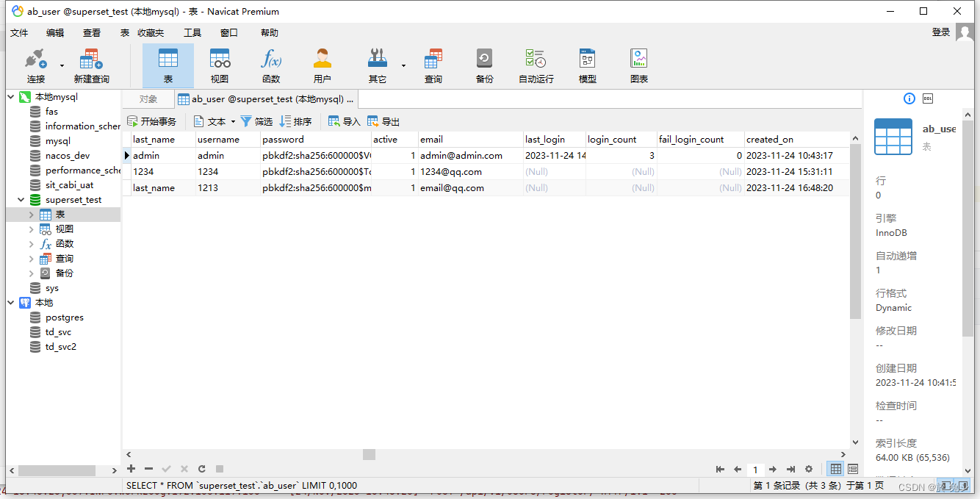Click the Filter (筛选) button
This screenshot has width=980, height=499.
[x=256, y=121]
